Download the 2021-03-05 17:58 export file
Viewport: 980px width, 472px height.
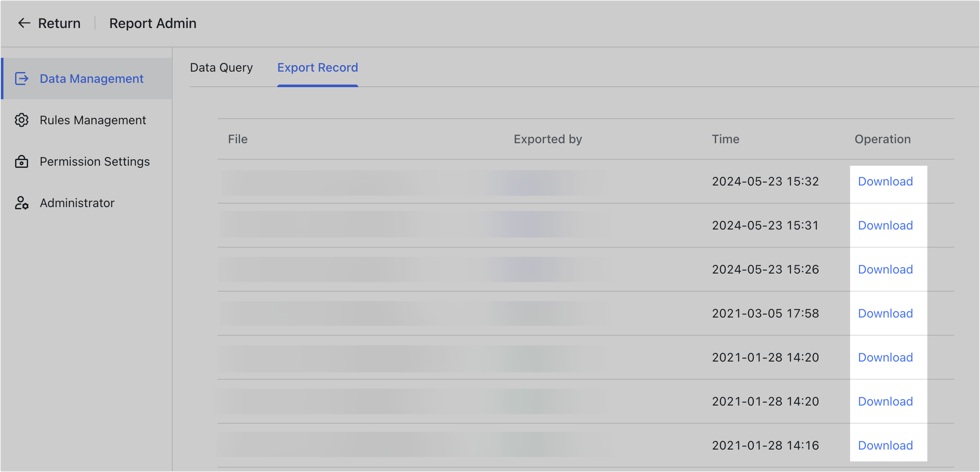pyautogui.click(x=885, y=313)
